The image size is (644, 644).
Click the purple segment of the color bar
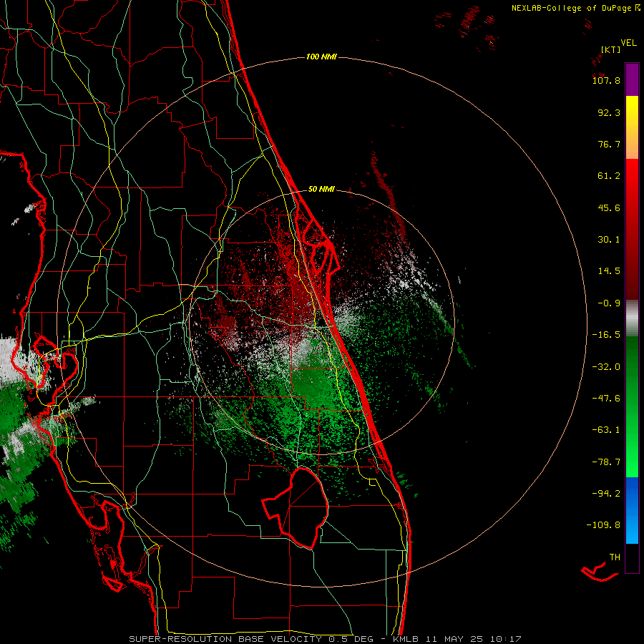click(632, 79)
